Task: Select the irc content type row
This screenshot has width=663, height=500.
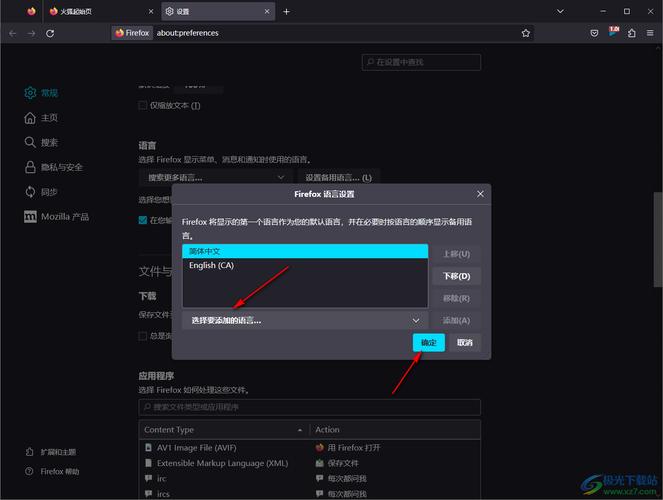Action: (310, 478)
